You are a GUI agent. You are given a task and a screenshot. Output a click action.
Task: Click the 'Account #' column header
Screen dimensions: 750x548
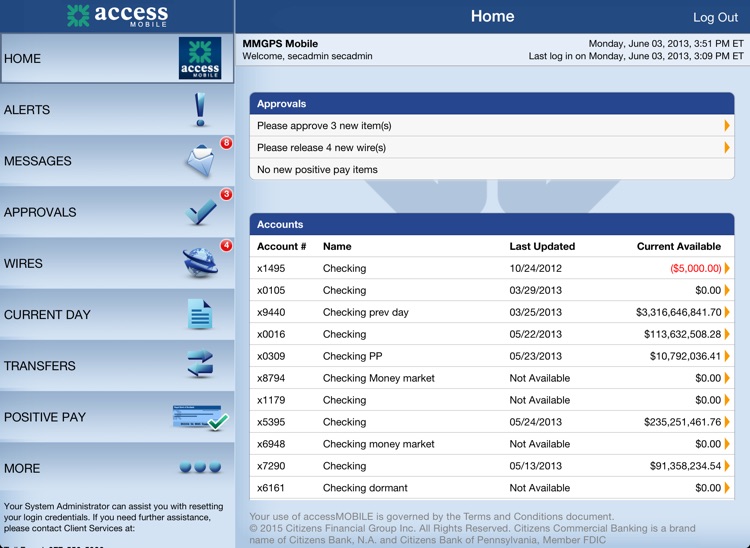coord(281,246)
